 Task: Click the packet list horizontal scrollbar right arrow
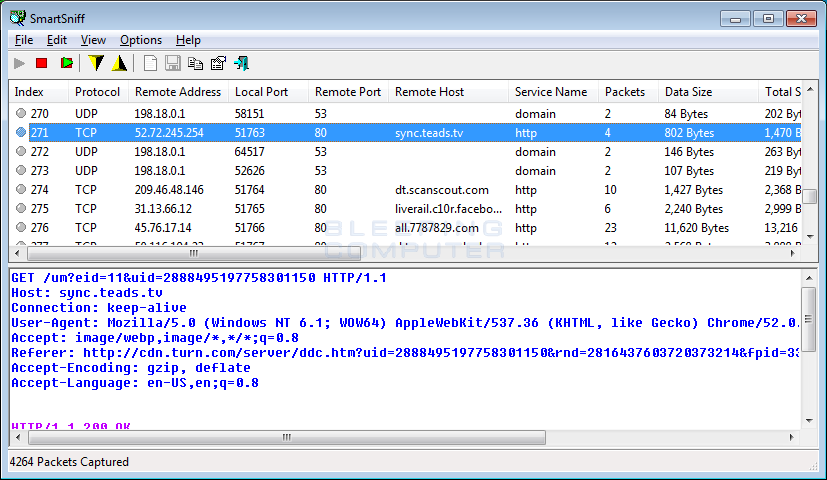[793, 254]
